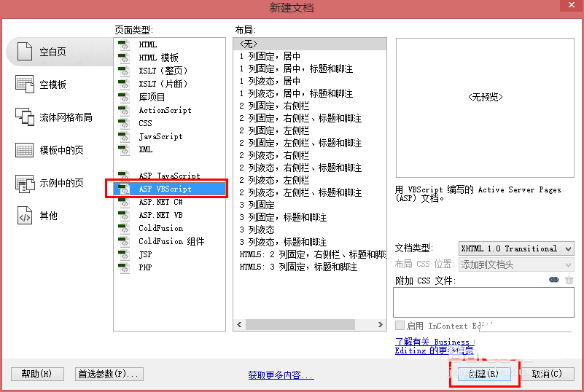The width and height of the screenshot is (584, 392).
Task: Enable the 启用 InContext Editing checkbox
Action: coord(400,326)
